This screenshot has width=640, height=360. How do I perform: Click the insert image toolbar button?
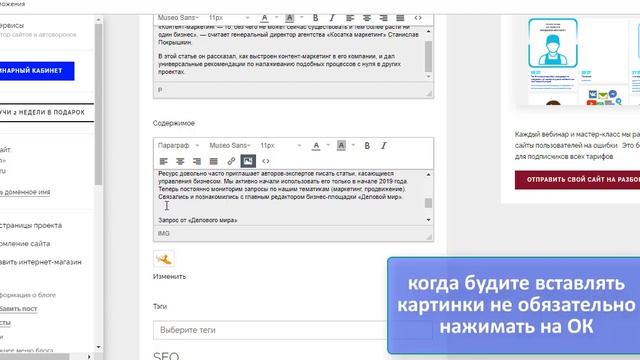pos(248,161)
